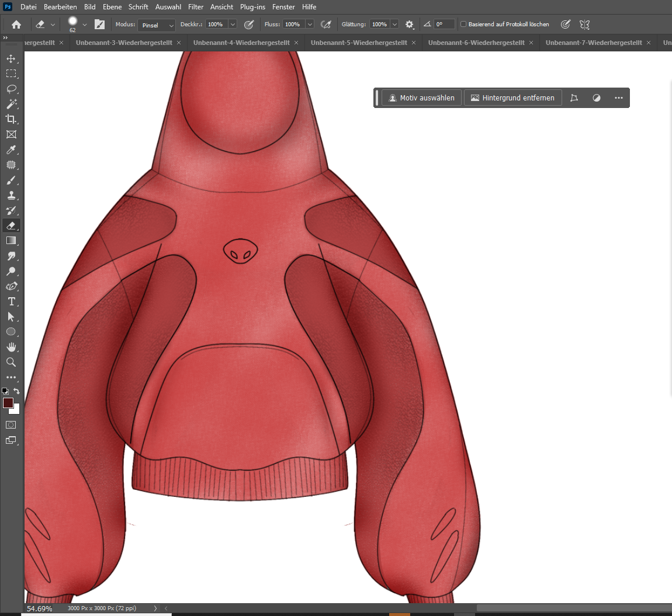672x616 pixels.
Task: Select the Lasso tool
Action: 11,89
